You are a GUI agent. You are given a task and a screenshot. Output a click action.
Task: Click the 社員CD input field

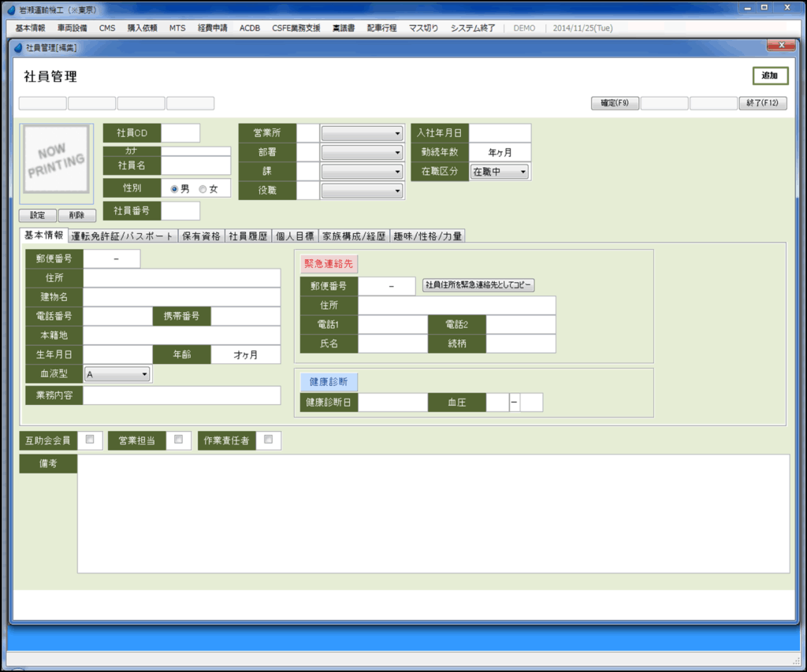tap(180, 133)
